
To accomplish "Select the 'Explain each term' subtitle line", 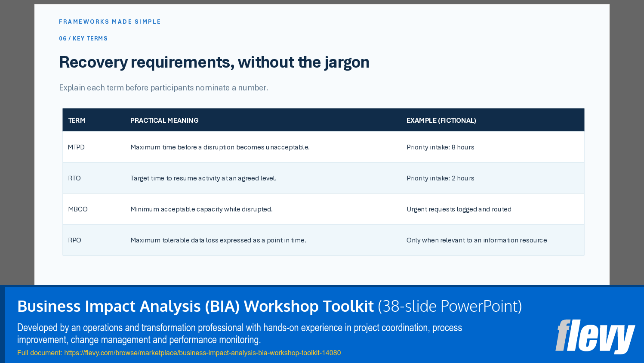I will (163, 88).
